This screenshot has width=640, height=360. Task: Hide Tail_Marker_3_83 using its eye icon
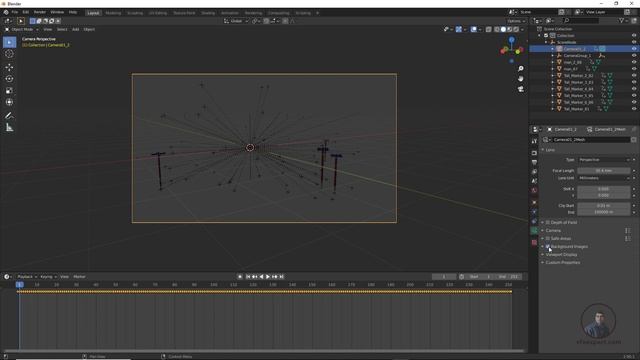tap(634, 82)
